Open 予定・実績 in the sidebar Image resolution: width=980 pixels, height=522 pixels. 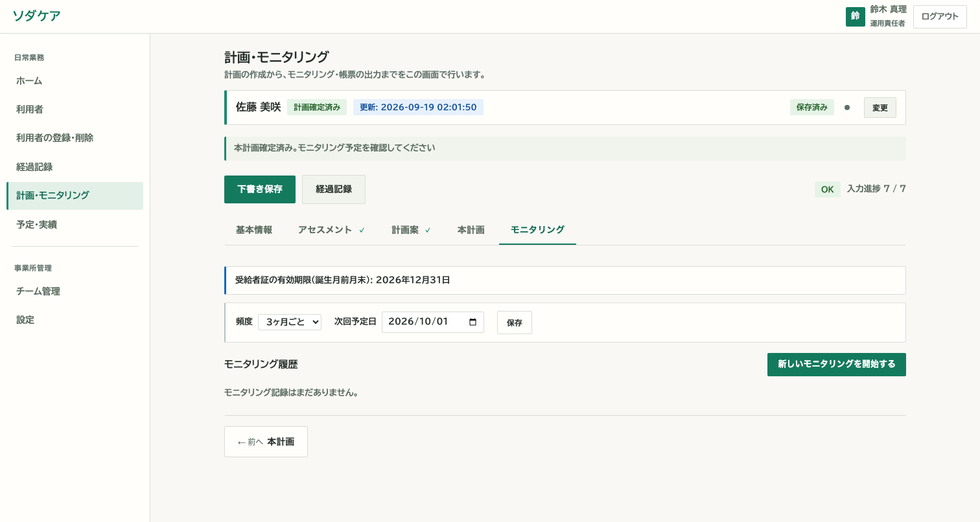[75, 225]
